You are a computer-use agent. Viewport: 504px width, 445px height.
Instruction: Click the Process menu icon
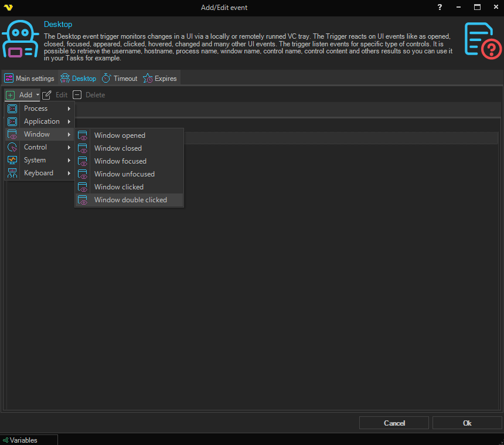(x=12, y=108)
